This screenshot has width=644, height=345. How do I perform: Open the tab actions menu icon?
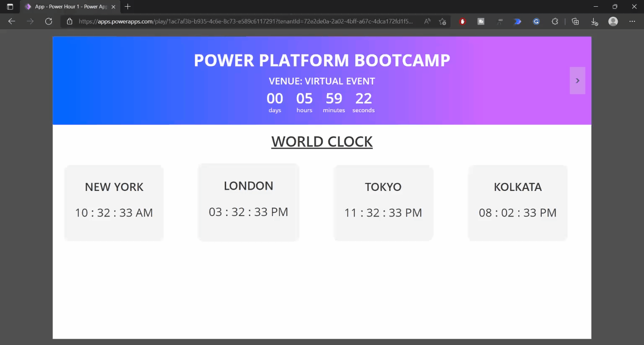tap(10, 7)
